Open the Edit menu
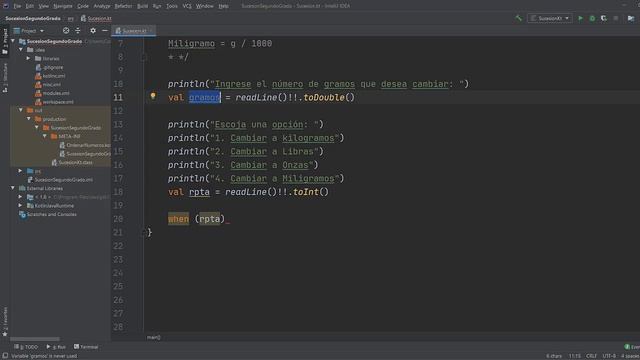This screenshot has width=640, height=360. click(30, 6)
